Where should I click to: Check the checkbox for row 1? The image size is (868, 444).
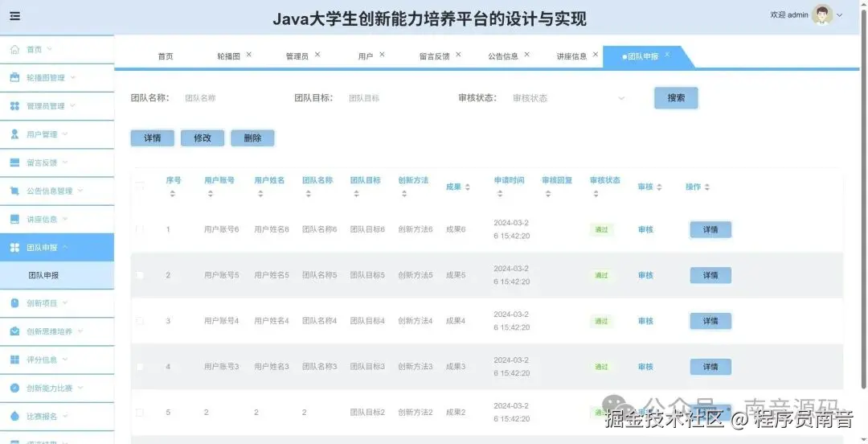[140, 229]
